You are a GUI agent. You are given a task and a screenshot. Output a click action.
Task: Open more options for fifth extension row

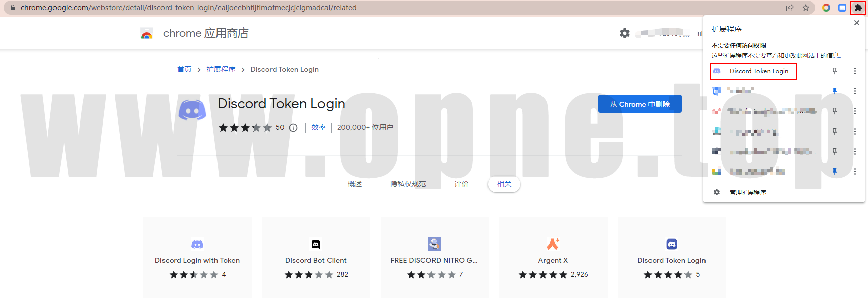pyautogui.click(x=855, y=151)
